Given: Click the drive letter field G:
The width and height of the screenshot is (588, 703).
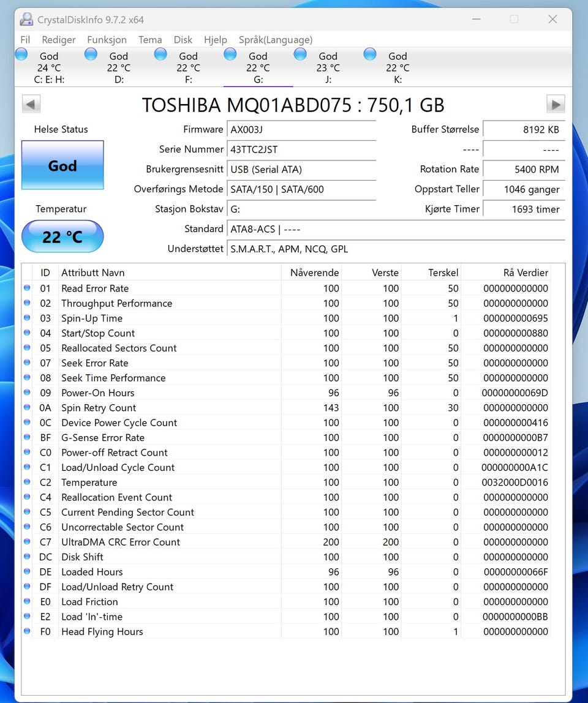Looking at the screenshot, I should (x=301, y=209).
